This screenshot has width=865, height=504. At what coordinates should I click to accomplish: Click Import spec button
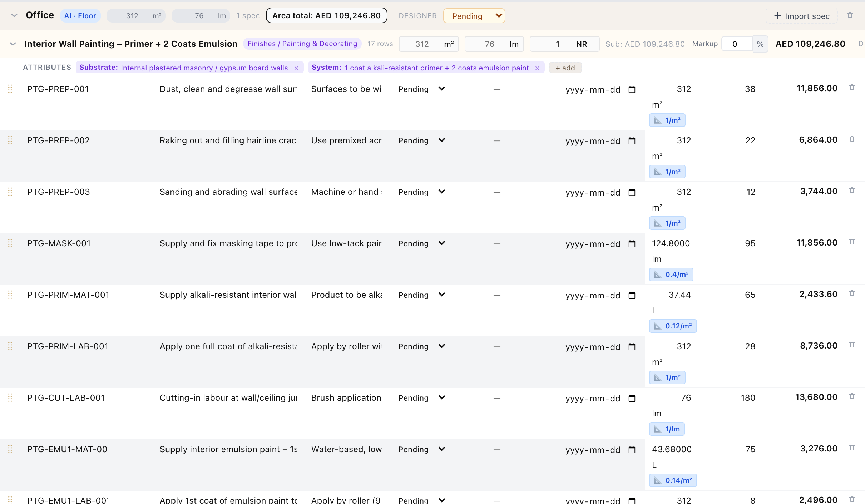point(802,16)
